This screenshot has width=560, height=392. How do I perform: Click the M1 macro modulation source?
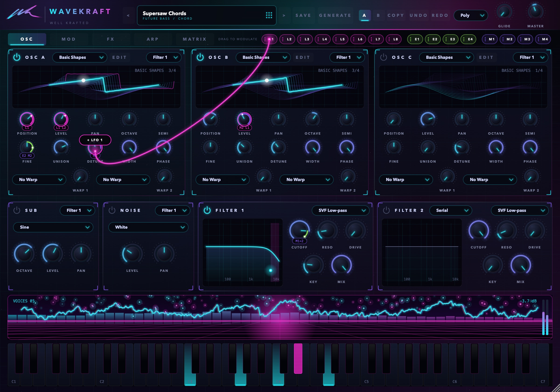click(x=490, y=39)
